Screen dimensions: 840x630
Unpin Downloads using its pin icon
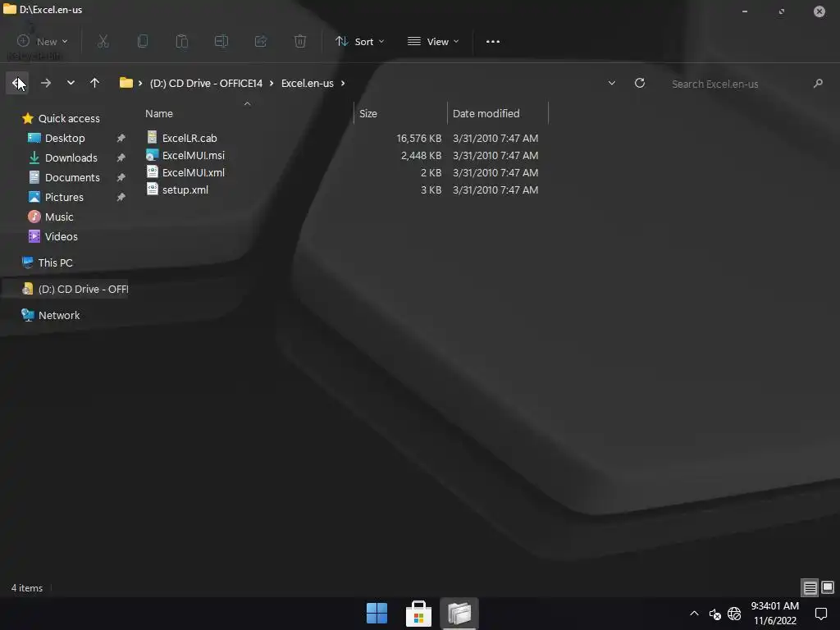pos(121,158)
